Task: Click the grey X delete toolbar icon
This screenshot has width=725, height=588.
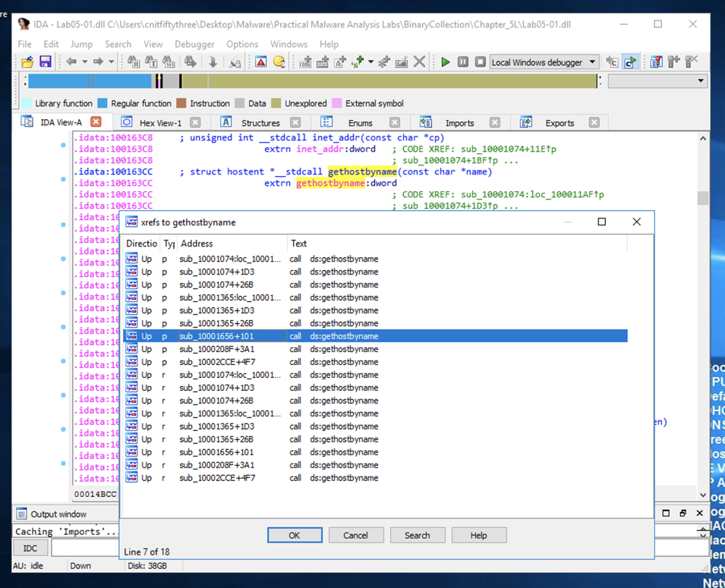Action: 419,62
